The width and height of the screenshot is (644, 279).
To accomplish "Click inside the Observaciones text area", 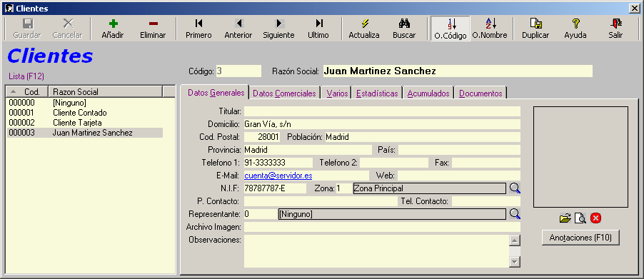I will coord(376,251).
